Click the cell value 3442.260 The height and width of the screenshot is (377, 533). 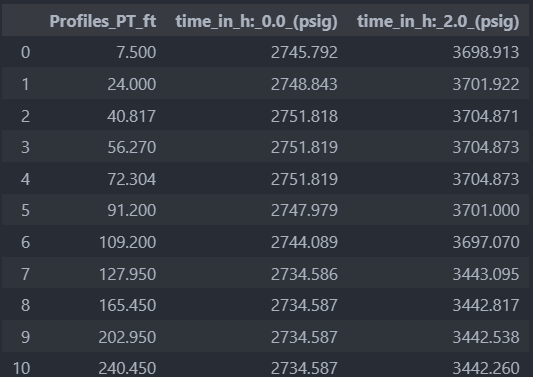486,368
